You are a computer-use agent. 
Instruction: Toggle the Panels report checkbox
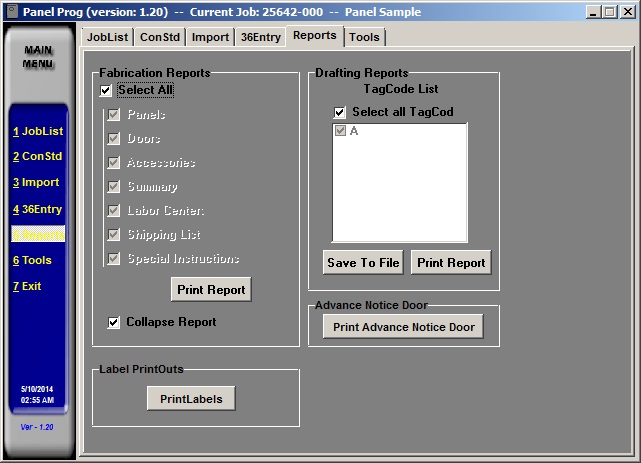(x=114, y=115)
